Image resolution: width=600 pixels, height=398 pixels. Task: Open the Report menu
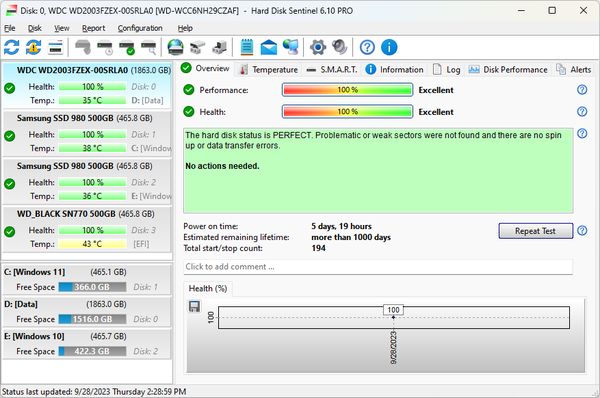click(x=93, y=28)
